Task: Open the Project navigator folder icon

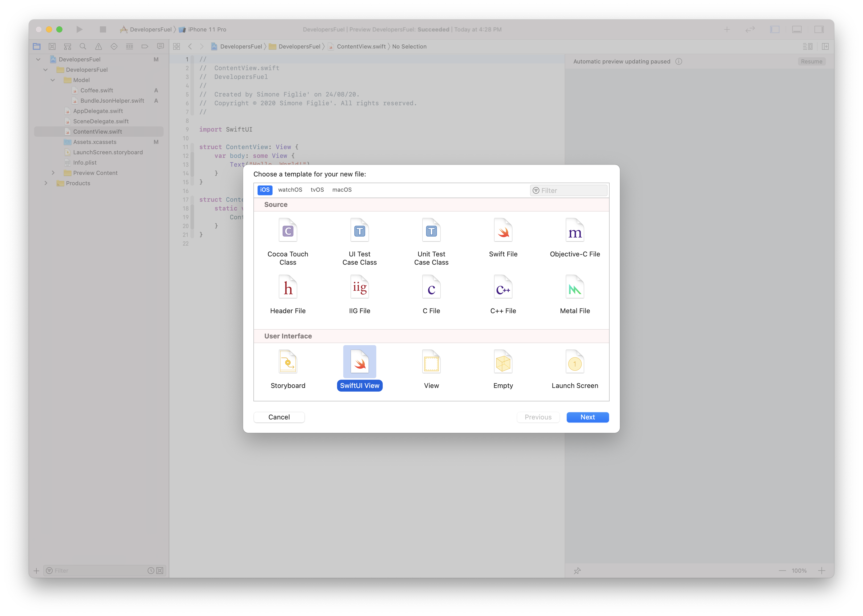Action: point(37,46)
